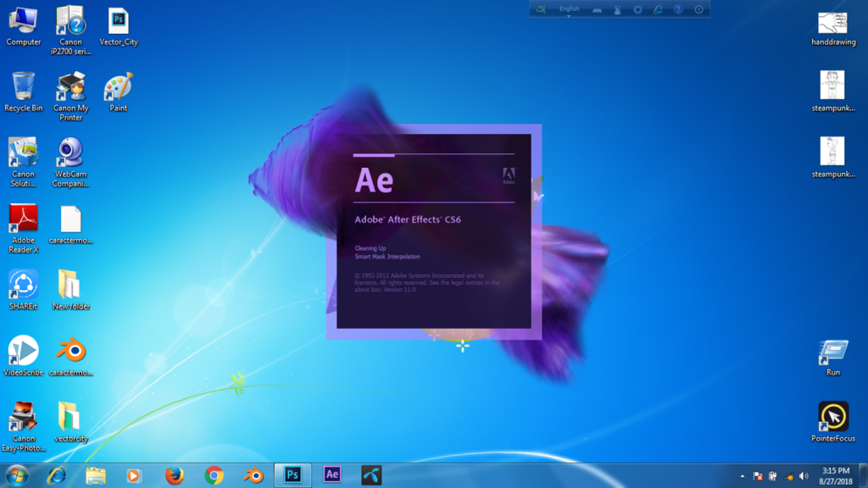Viewport: 868px width, 488px height.
Task: Launch the SHAREit shortcut
Action: click(x=23, y=290)
